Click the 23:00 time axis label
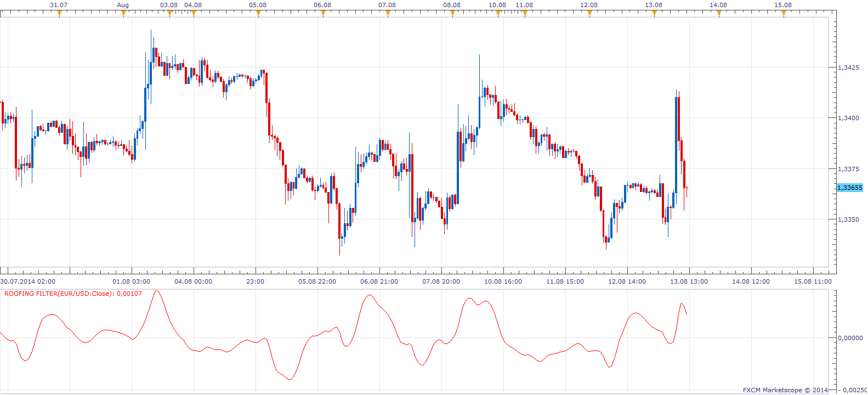Image resolution: width=868 pixels, height=395 pixels. [255, 281]
